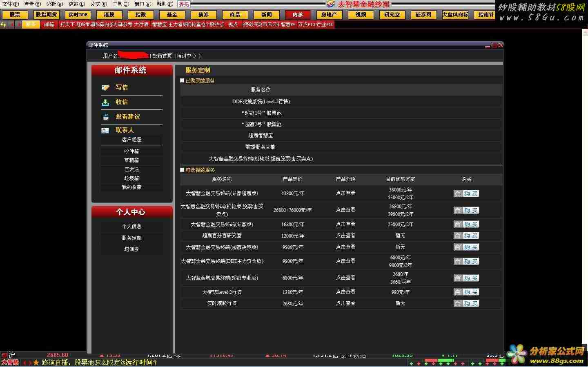
Task: Click the "超赢智慧宝" purchased service row
Action: coord(341,136)
